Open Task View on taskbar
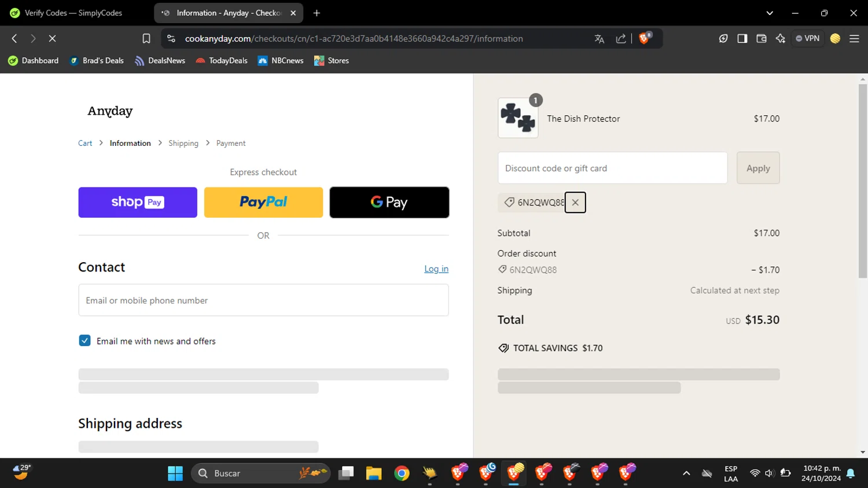 coord(346,474)
